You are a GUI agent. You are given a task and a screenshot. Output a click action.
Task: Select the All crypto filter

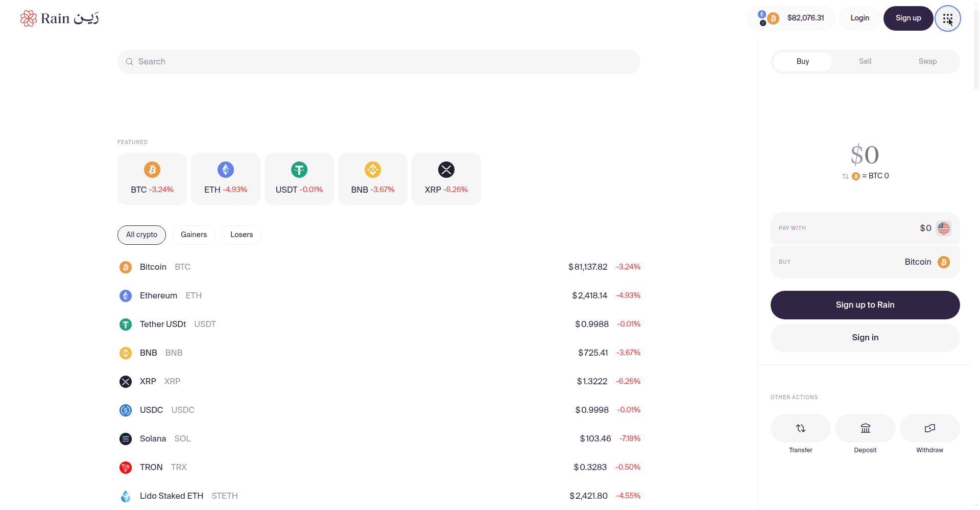(x=142, y=235)
